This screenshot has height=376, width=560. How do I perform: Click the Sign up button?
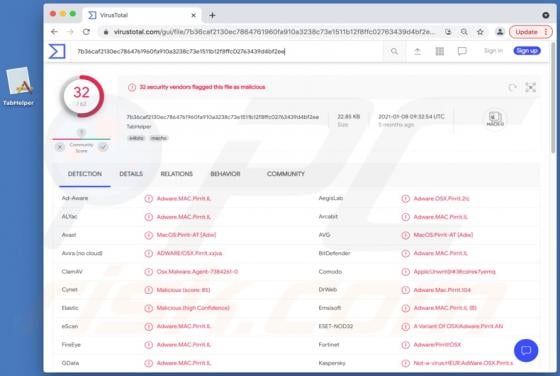click(x=527, y=51)
